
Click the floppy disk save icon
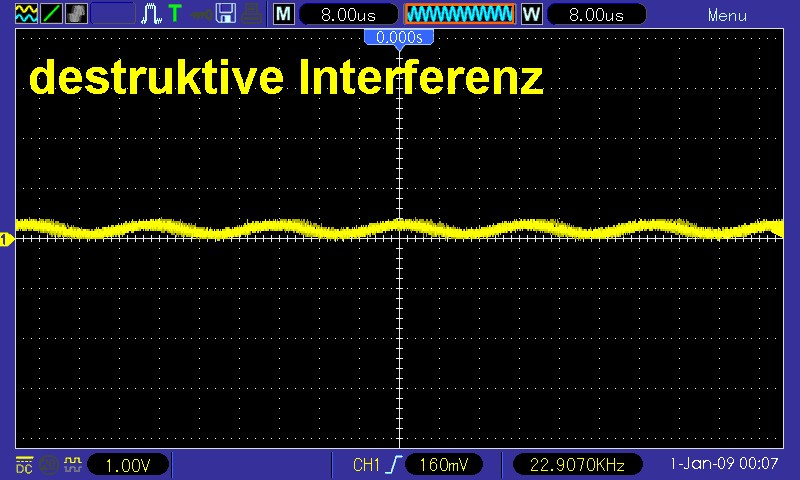click(225, 14)
